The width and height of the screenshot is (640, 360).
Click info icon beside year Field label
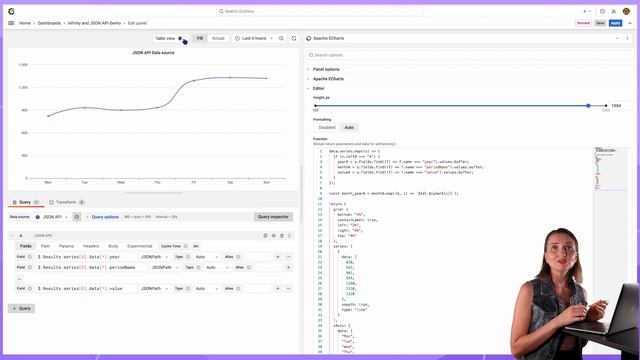[29, 257]
